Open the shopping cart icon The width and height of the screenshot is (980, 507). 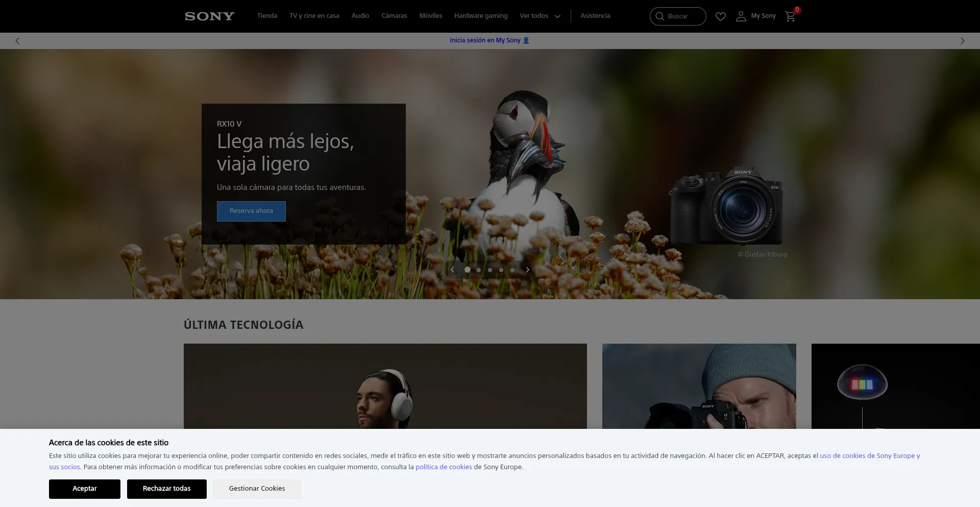pyautogui.click(x=790, y=16)
